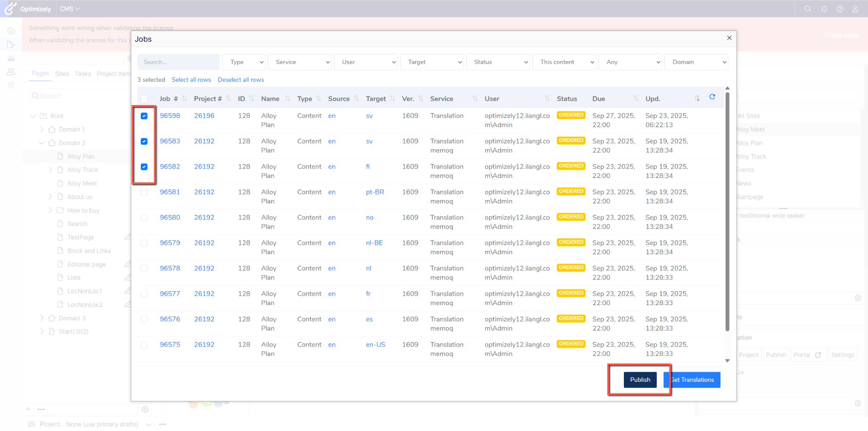Refresh the jobs list
This screenshot has height=431, width=868.
(712, 97)
